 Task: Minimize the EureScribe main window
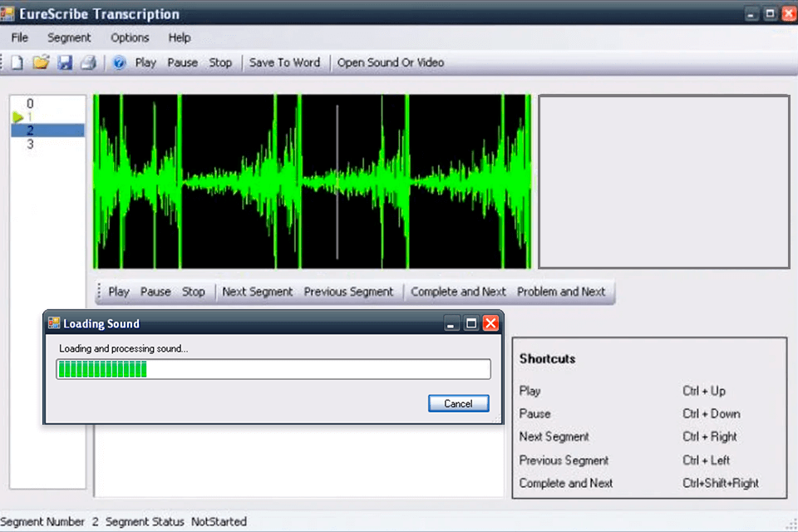[751, 14]
